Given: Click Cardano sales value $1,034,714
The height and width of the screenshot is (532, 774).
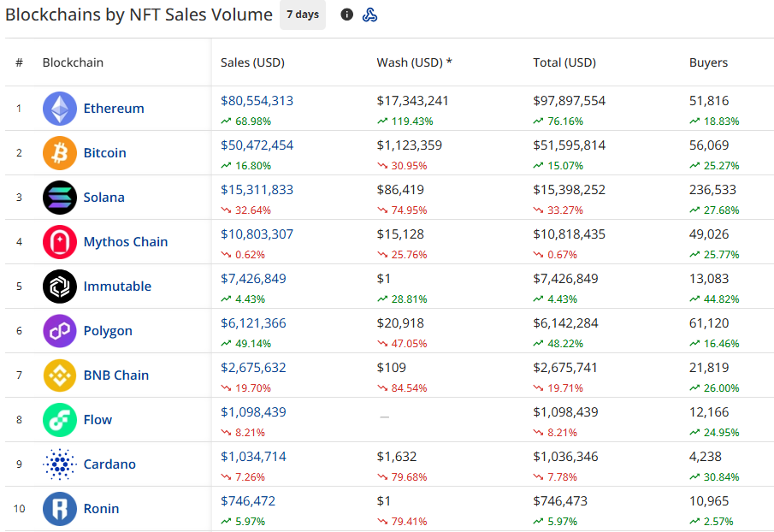Looking at the screenshot, I should tap(253, 456).
